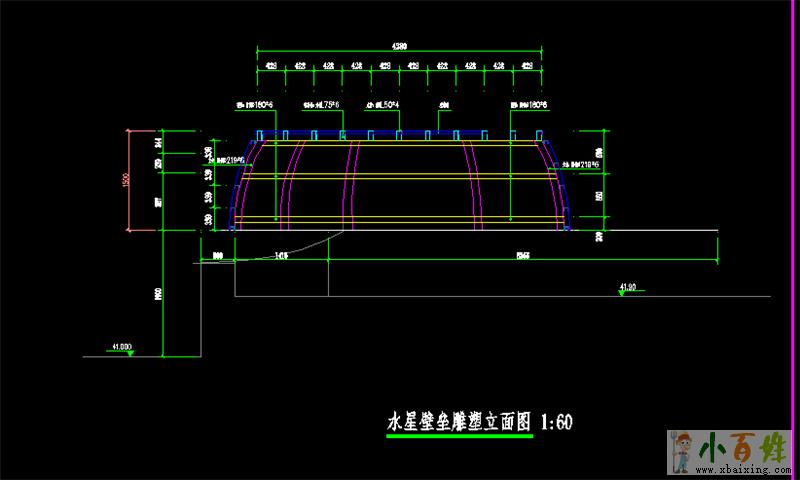
Task: Click the right L160*6 leader label
Action: (x=529, y=104)
